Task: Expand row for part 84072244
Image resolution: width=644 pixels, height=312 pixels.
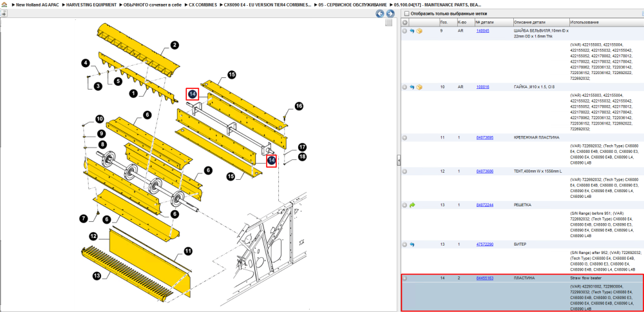Action: [404, 205]
